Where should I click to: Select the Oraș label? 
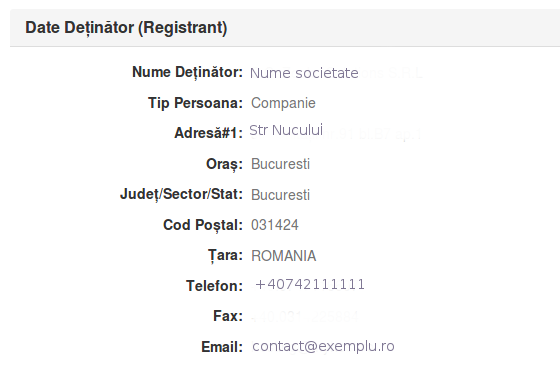coord(224,164)
